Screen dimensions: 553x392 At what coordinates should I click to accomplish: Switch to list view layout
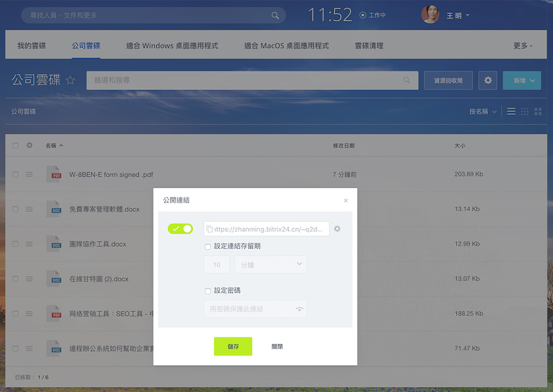pos(511,111)
